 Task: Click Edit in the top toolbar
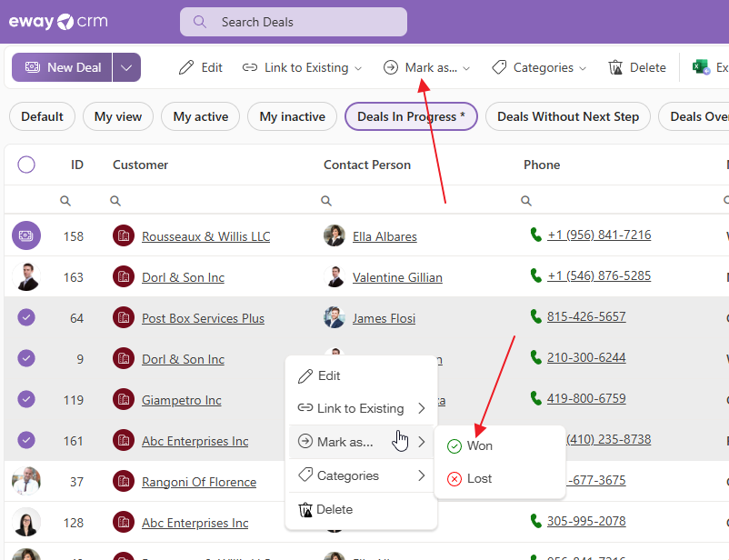pos(201,67)
